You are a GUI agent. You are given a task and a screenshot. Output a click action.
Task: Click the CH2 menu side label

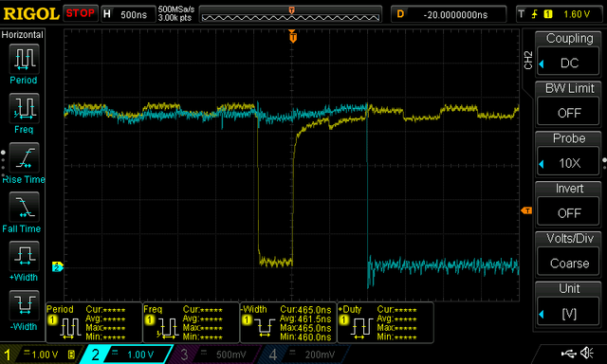528,60
